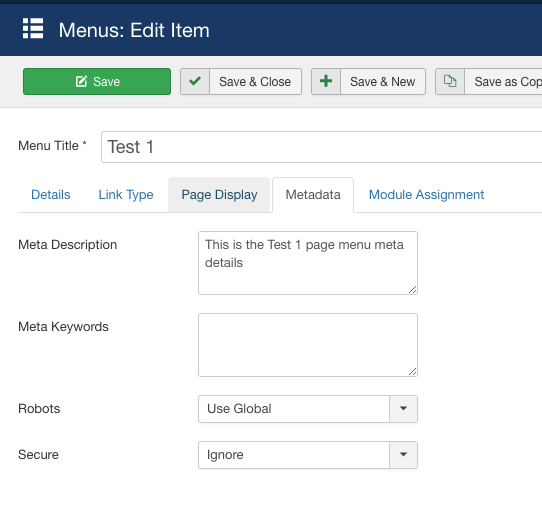Click into the Menu Title field

click(321, 147)
